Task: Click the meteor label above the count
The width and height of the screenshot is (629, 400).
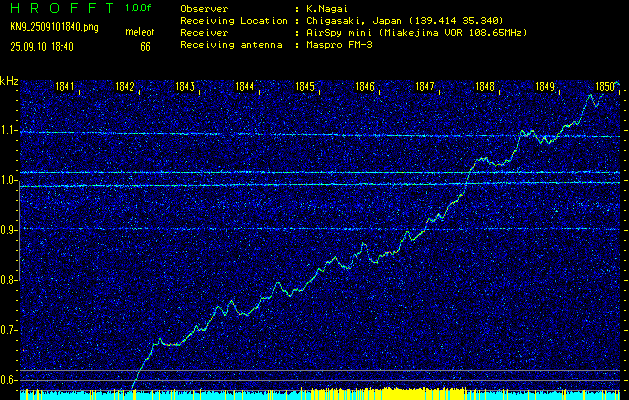Action: (140, 32)
